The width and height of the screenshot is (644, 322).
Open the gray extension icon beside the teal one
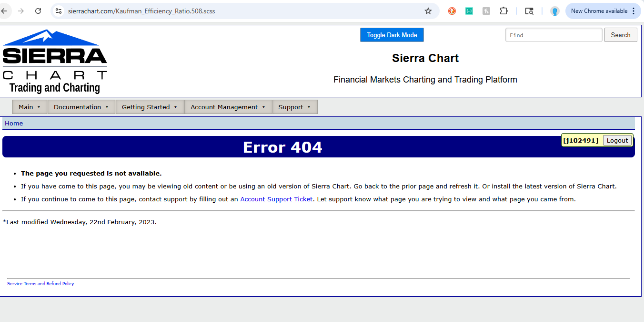pos(486,10)
